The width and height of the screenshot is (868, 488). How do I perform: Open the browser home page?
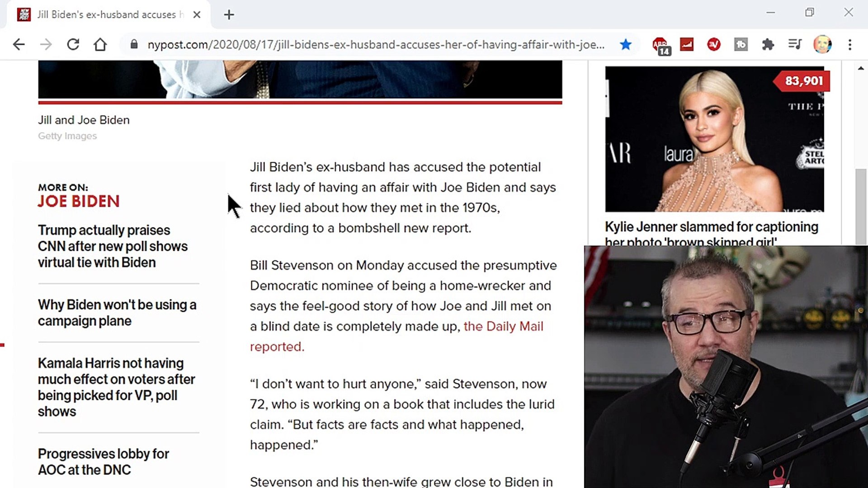100,44
